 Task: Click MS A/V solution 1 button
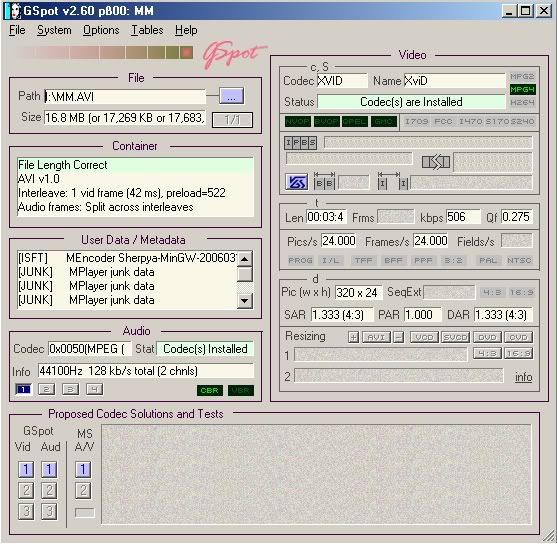pos(83,469)
